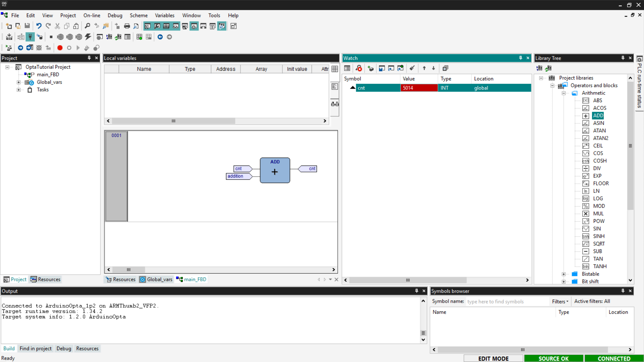Click the Symbol name search field
644x362 pixels.
click(506, 302)
